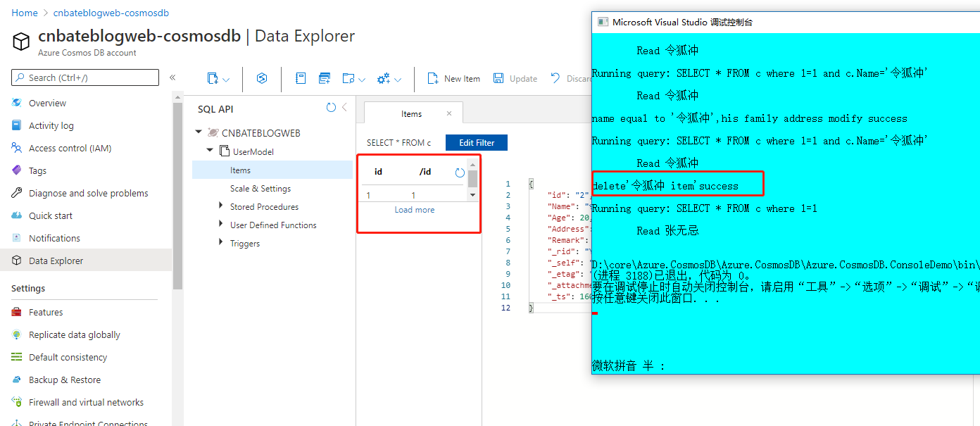Expand the Open Query dropdown chevron
The width and height of the screenshot is (980, 426).
click(362, 80)
